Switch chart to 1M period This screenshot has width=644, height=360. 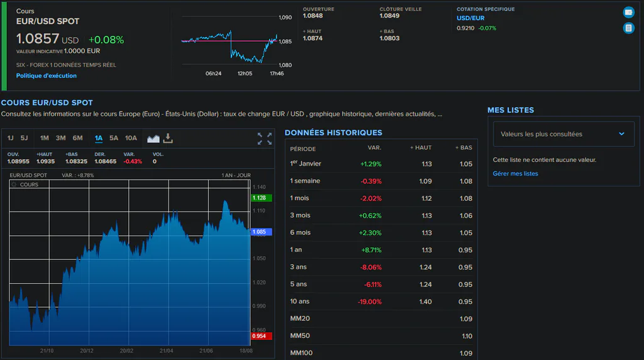(45, 138)
